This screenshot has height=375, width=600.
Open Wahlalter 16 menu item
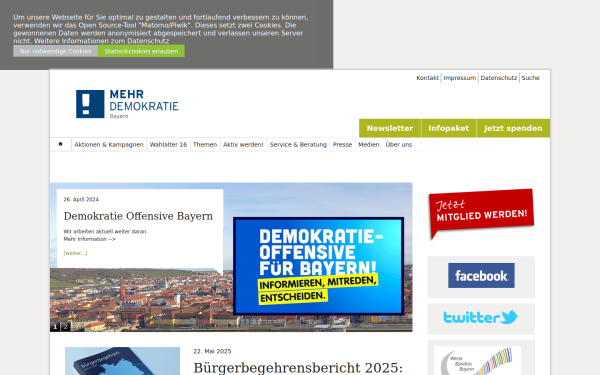(x=168, y=145)
